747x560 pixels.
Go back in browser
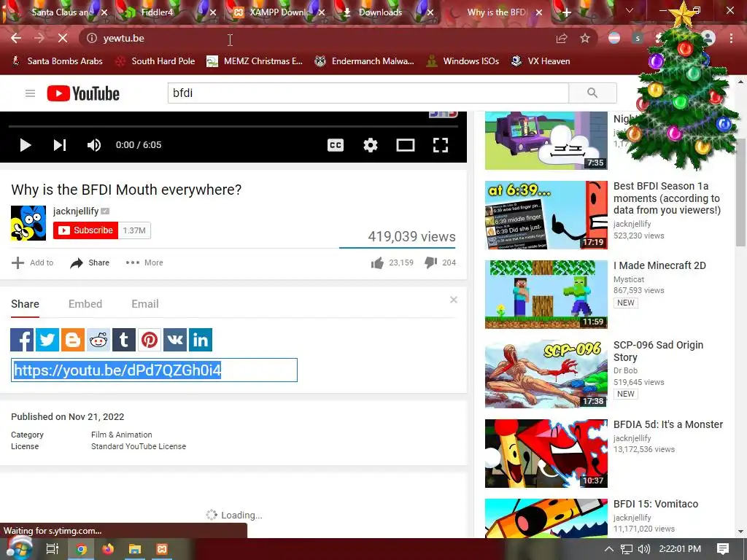pyautogui.click(x=16, y=38)
